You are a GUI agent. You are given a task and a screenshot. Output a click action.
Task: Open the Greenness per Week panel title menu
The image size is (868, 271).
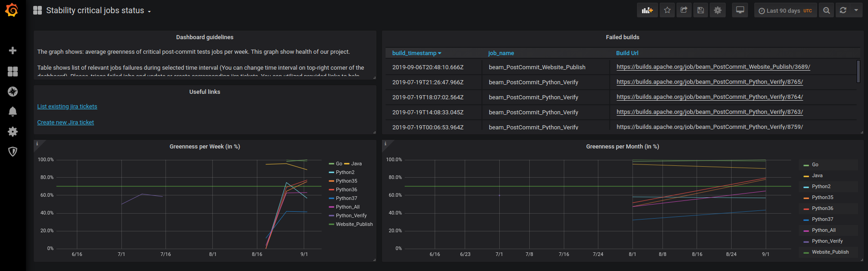(x=205, y=147)
